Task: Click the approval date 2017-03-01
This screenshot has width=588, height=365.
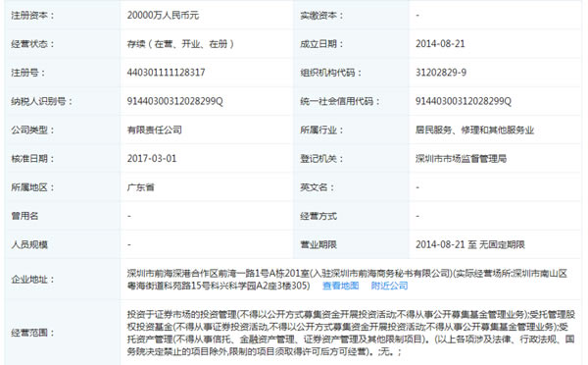Action: click(x=152, y=159)
